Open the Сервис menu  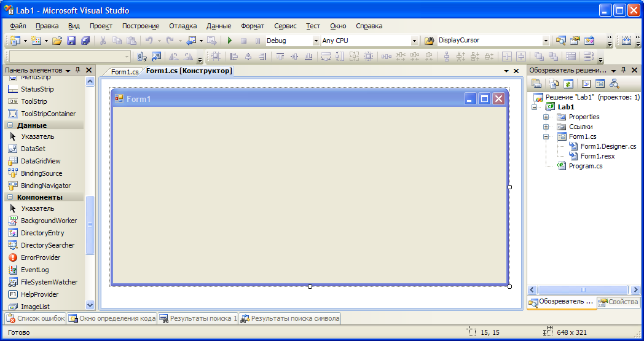286,26
